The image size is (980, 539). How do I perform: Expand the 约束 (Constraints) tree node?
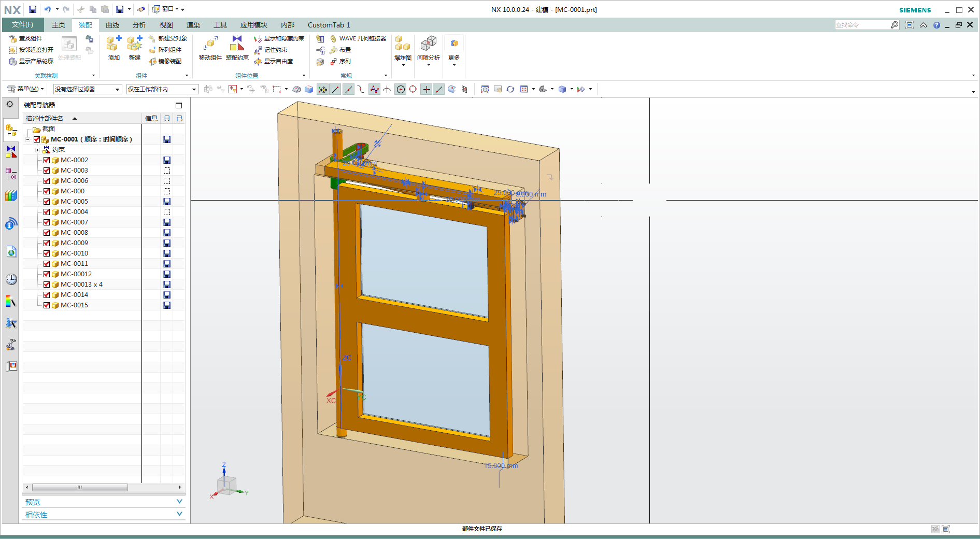pyautogui.click(x=37, y=150)
